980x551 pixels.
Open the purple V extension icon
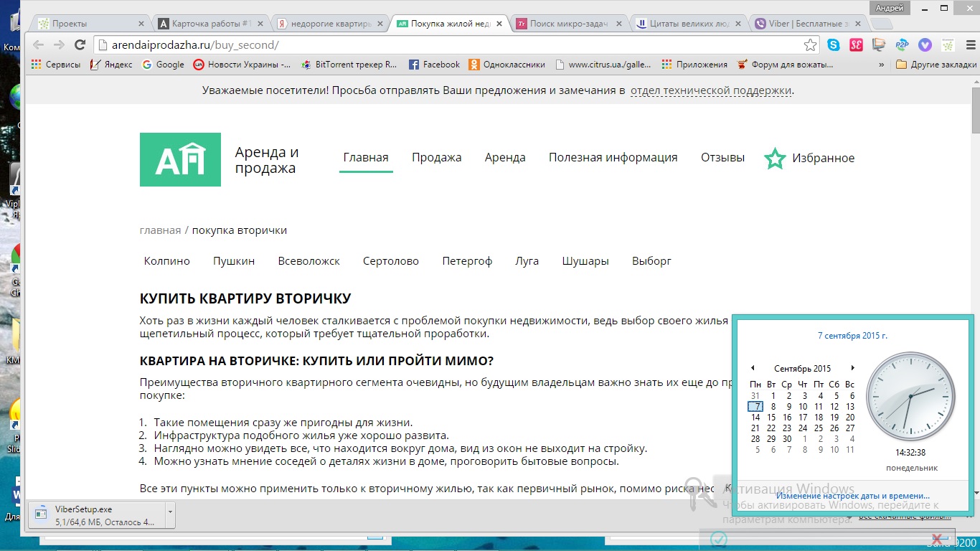925,45
